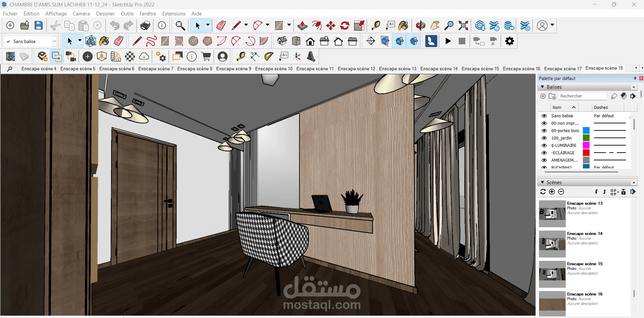The width and height of the screenshot is (644, 318).
Task: Collapse the Scènes panel
Action: tap(542, 183)
